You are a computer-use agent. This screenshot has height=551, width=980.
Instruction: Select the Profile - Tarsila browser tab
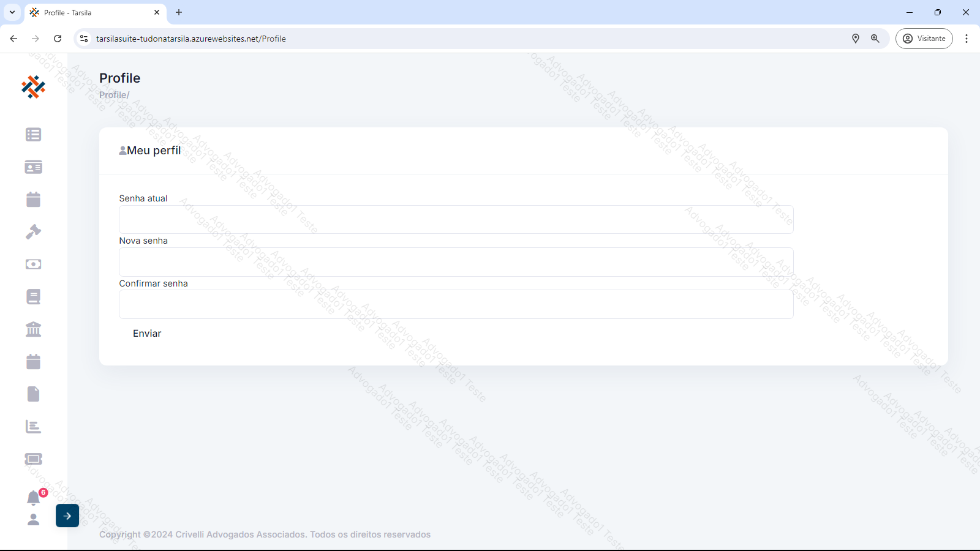[92, 12]
